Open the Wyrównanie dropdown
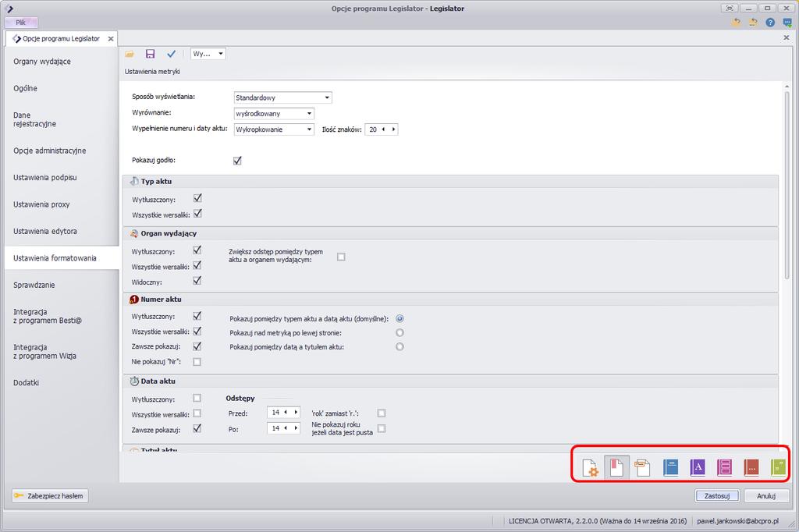This screenshot has height=532, width=799. point(274,114)
